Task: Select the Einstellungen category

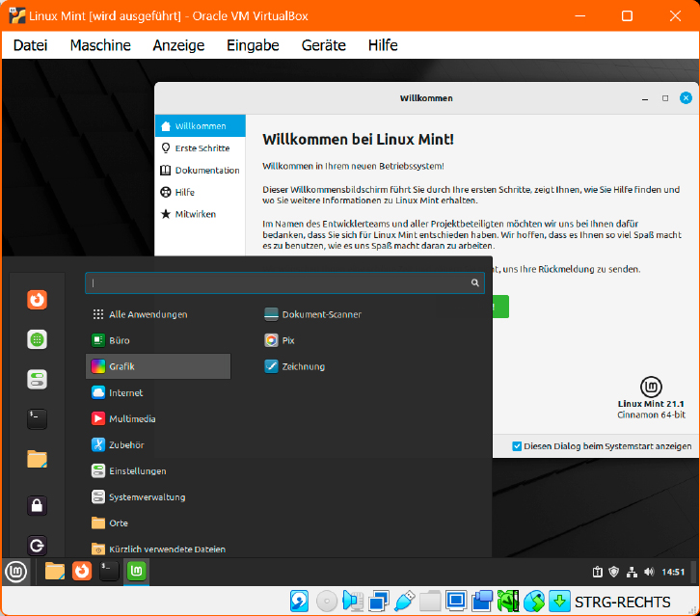Action: click(x=158, y=471)
